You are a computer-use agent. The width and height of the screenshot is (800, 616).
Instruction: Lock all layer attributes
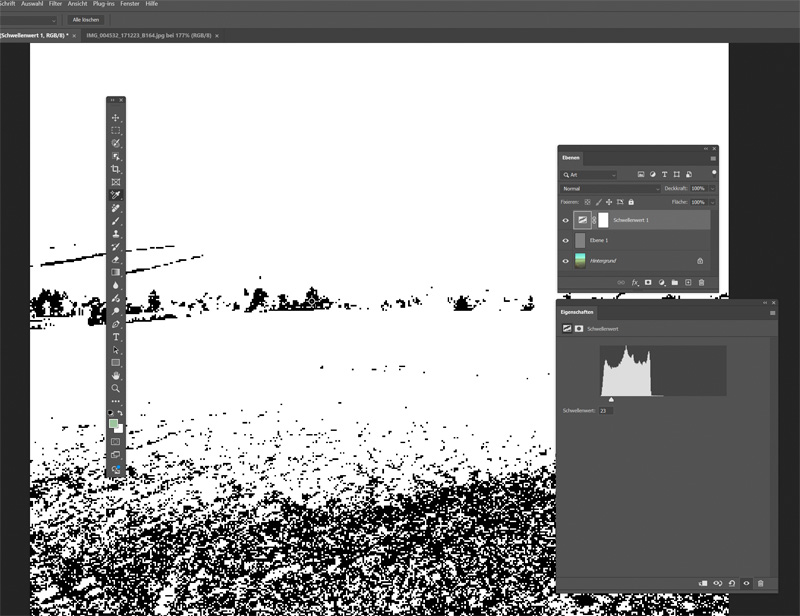(x=631, y=202)
